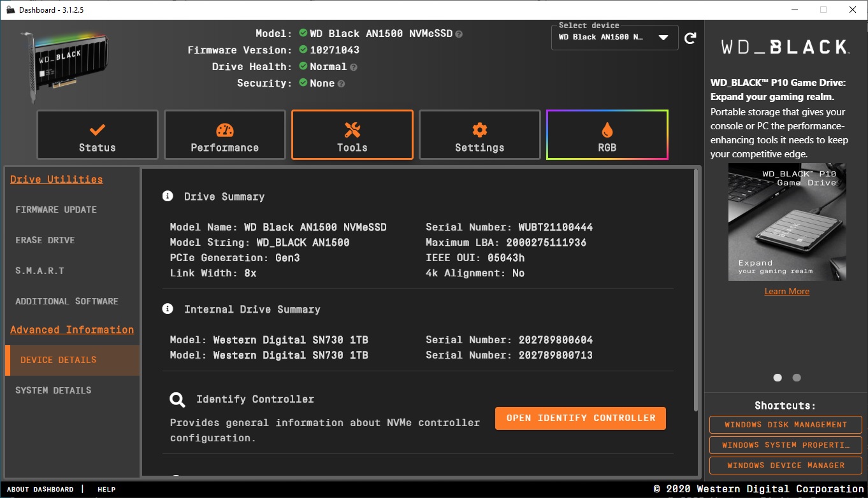868x498 pixels.
Task: Click IEEE OUI value 05043h
Action: click(x=507, y=258)
